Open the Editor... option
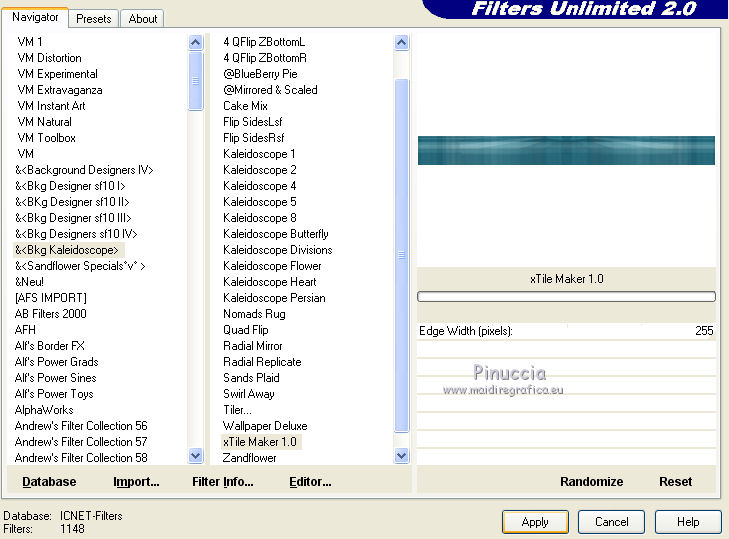 pos(310,481)
